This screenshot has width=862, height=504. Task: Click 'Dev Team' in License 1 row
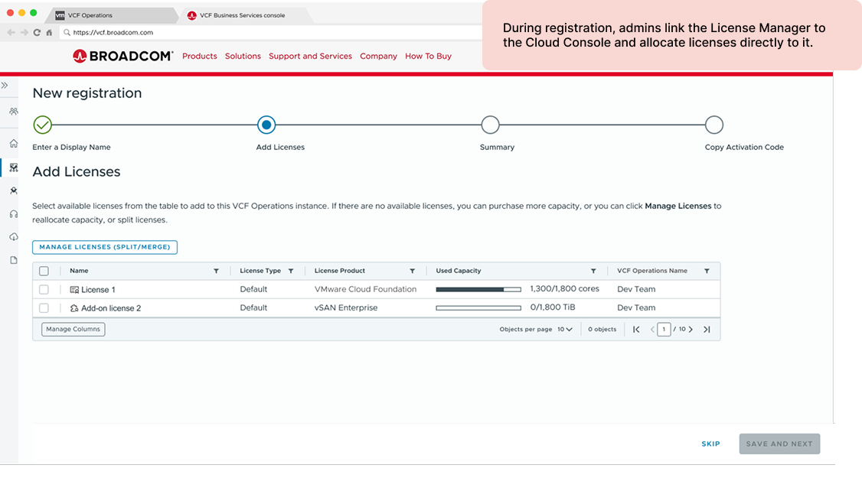tap(636, 289)
